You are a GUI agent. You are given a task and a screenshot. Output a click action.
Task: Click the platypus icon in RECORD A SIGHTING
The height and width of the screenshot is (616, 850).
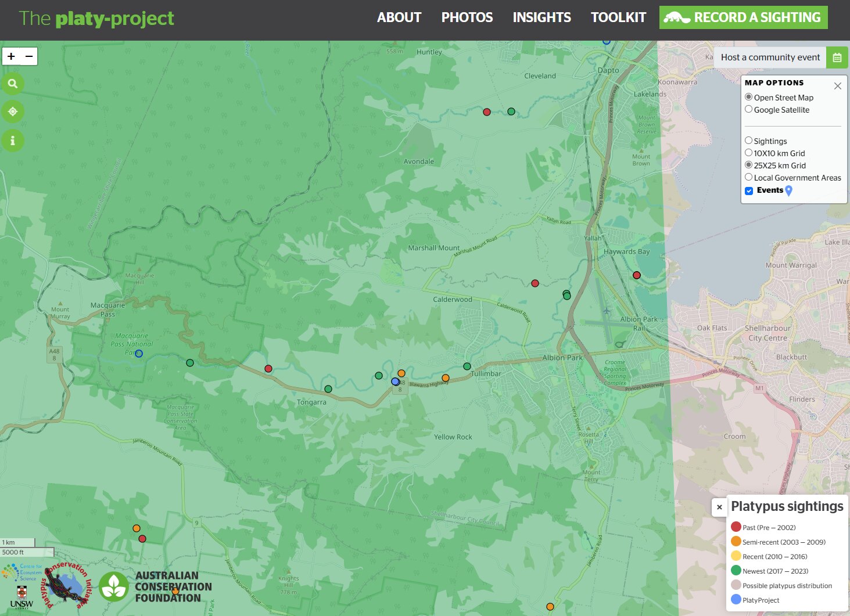[677, 17]
